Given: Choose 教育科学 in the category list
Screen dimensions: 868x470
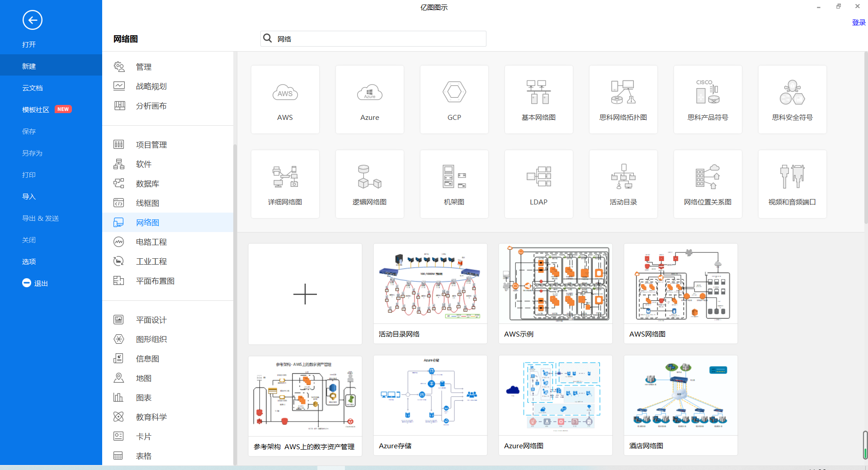Looking at the screenshot, I should click(x=168, y=417).
